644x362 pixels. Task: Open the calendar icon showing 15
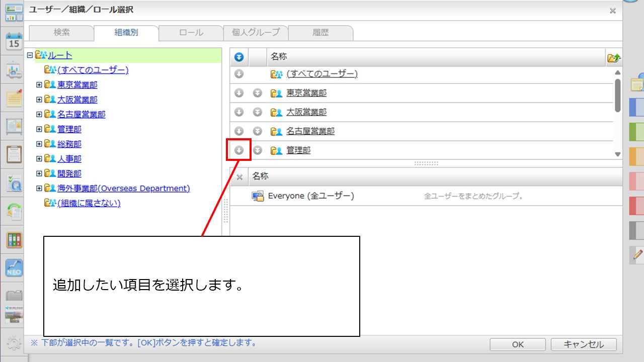[x=14, y=41]
